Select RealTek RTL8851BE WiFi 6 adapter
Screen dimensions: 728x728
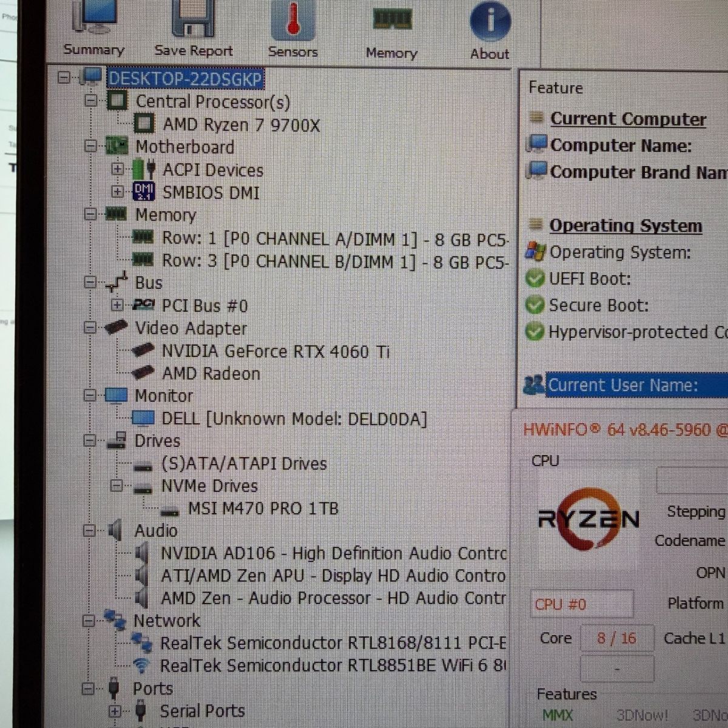[x=333, y=666]
